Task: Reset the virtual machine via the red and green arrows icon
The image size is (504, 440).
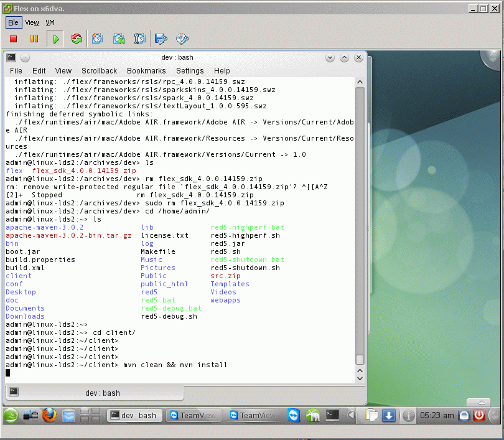Action: click(x=76, y=39)
